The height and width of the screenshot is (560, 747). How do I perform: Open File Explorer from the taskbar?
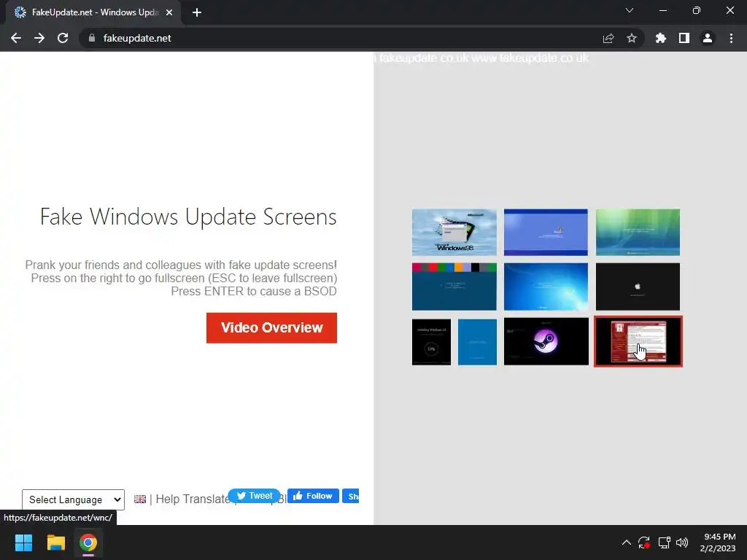pos(55,542)
